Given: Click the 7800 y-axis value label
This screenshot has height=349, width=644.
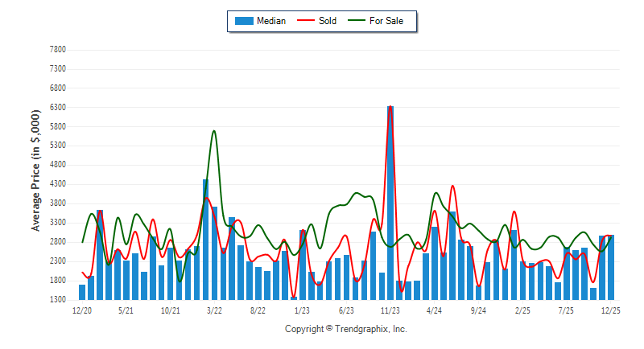Looking at the screenshot, I should (x=57, y=50).
